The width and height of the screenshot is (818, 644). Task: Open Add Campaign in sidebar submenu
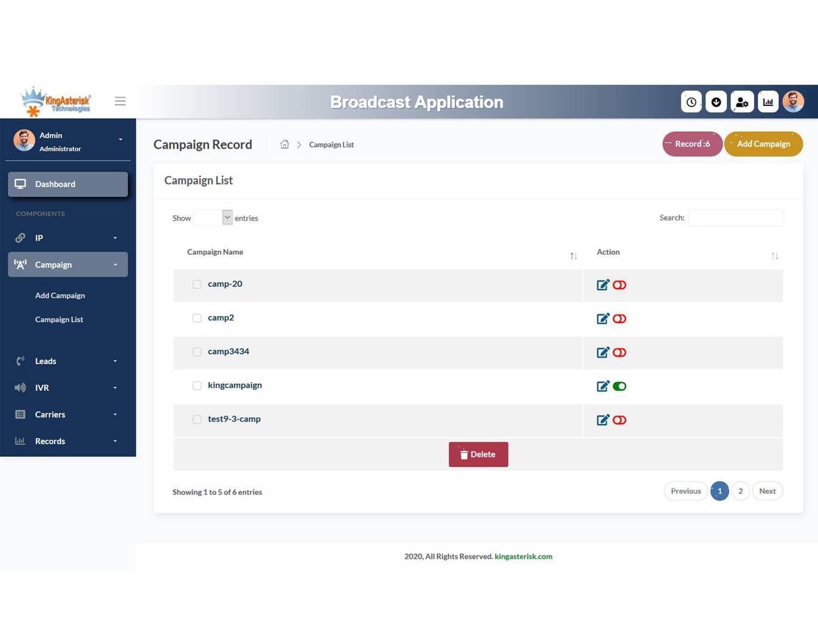click(60, 296)
